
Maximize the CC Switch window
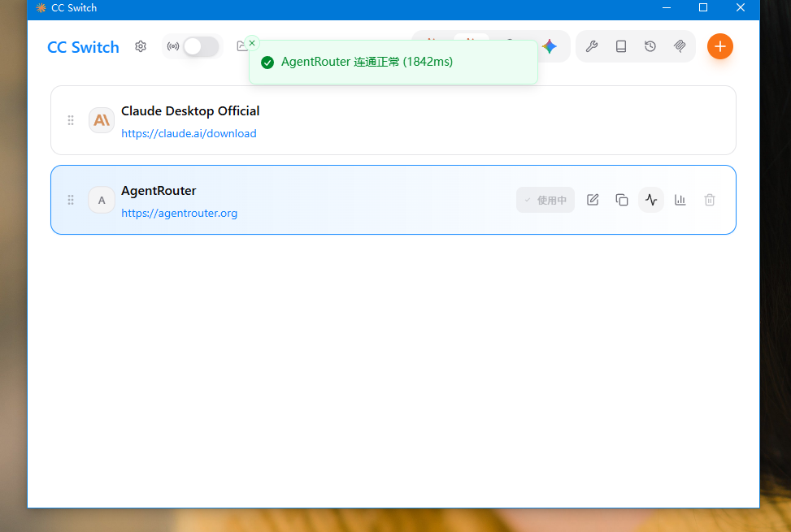click(x=703, y=7)
